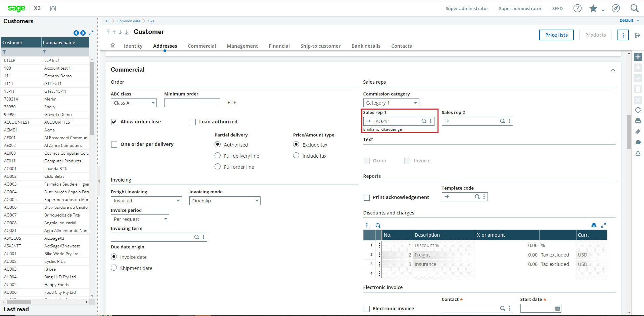The width and height of the screenshot is (644, 316).
Task: Check Electronic invoice checkbox
Action: [x=367, y=309]
